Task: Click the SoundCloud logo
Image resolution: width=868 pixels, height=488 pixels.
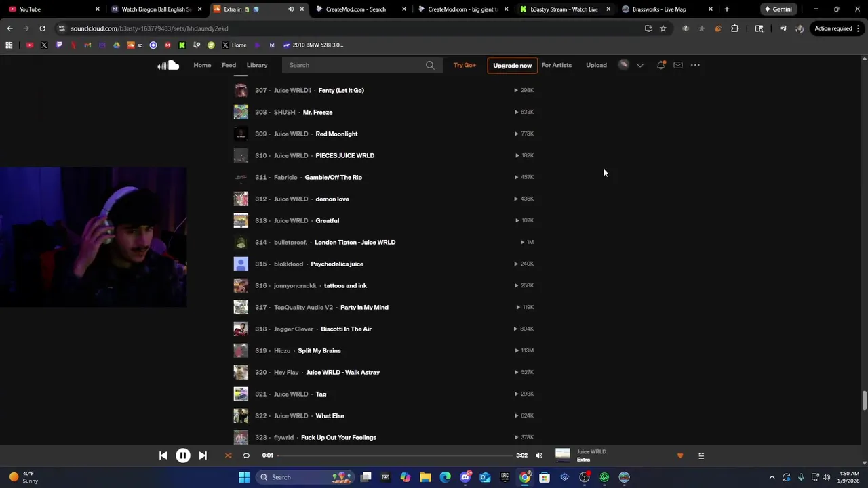Action: [168, 65]
